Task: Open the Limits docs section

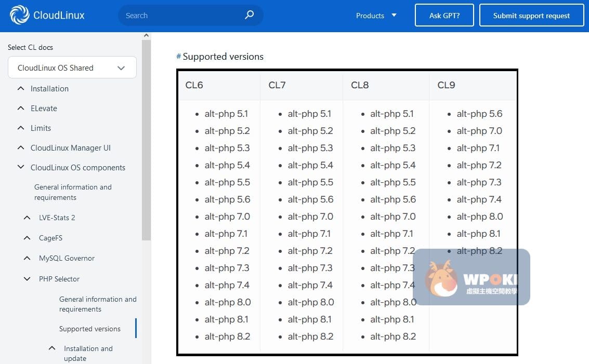Action: (x=41, y=128)
